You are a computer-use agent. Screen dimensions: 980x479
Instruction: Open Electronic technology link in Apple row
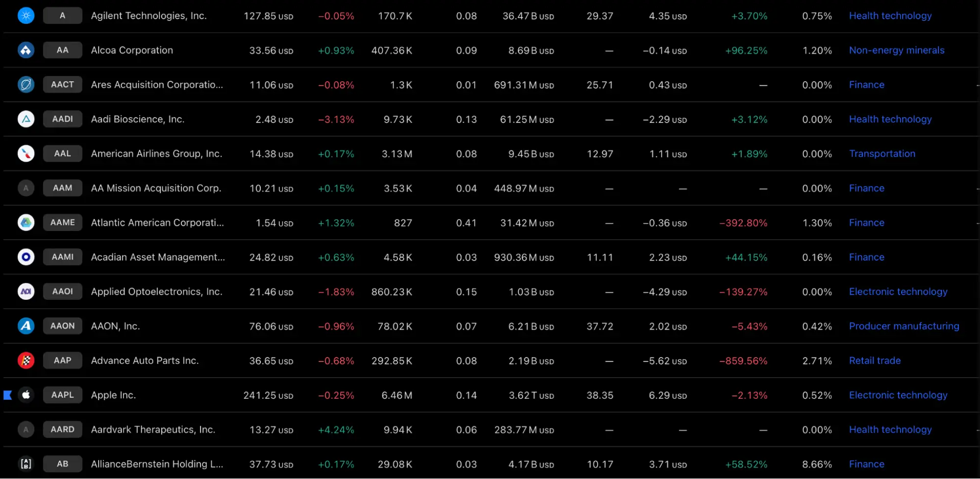tap(898, 395)
